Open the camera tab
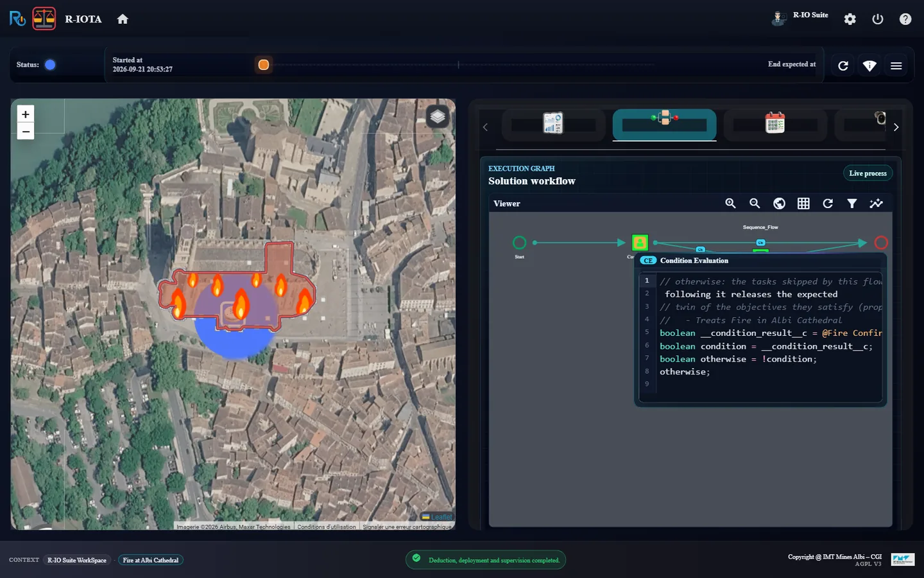The width and height of the screenshot is (924, 578). (x=860, y=124)
